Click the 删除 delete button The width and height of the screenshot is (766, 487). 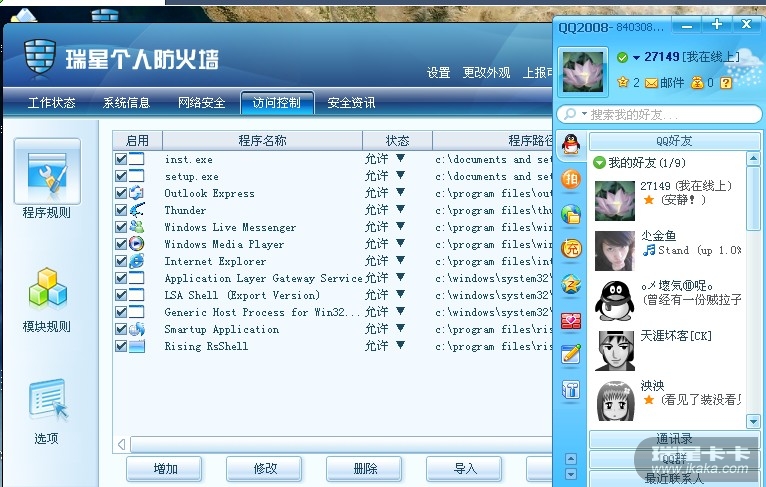(365, 469)
